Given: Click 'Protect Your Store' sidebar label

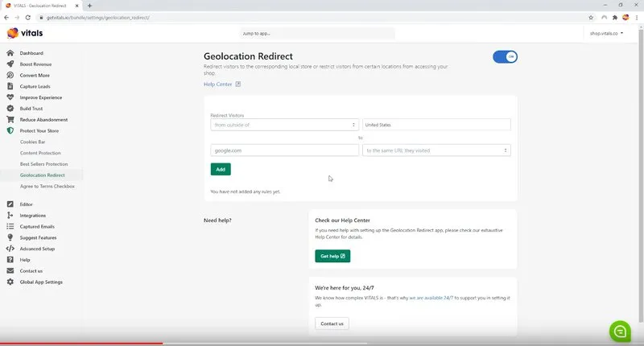Looking at the screenshot, I should pyautogui.click(x=39, y=130).
